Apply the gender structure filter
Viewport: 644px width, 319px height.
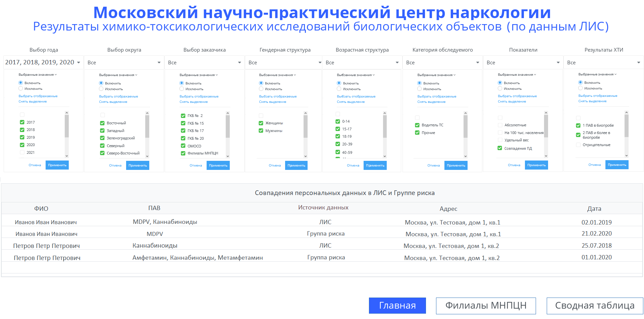(296, 166)
